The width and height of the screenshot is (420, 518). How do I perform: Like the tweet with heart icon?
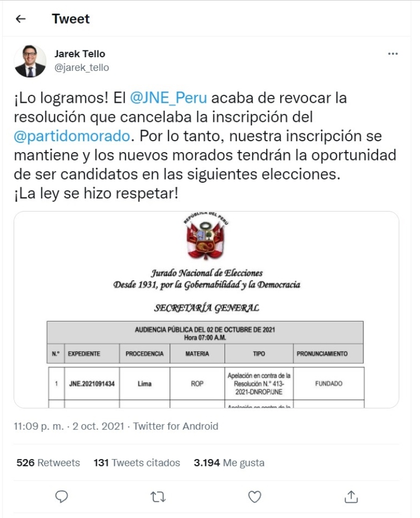255,496
